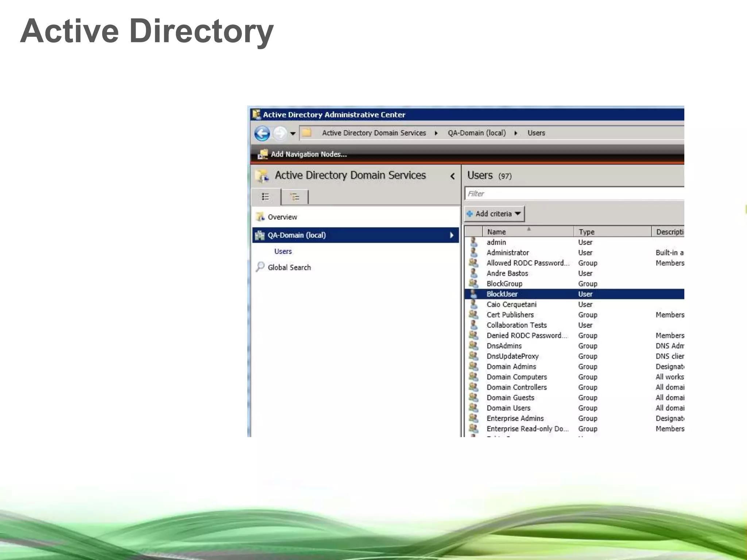The height and width of the screenshot is (560, 747).
Task: Click the user icon beside Administrator
Action: click(473, 252)
